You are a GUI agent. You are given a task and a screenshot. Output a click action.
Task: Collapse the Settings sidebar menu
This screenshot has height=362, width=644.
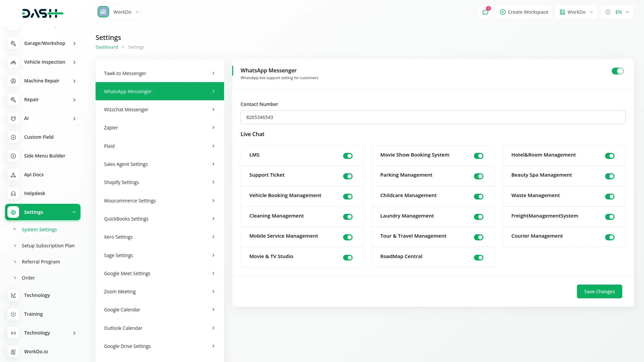coord(43,212)
